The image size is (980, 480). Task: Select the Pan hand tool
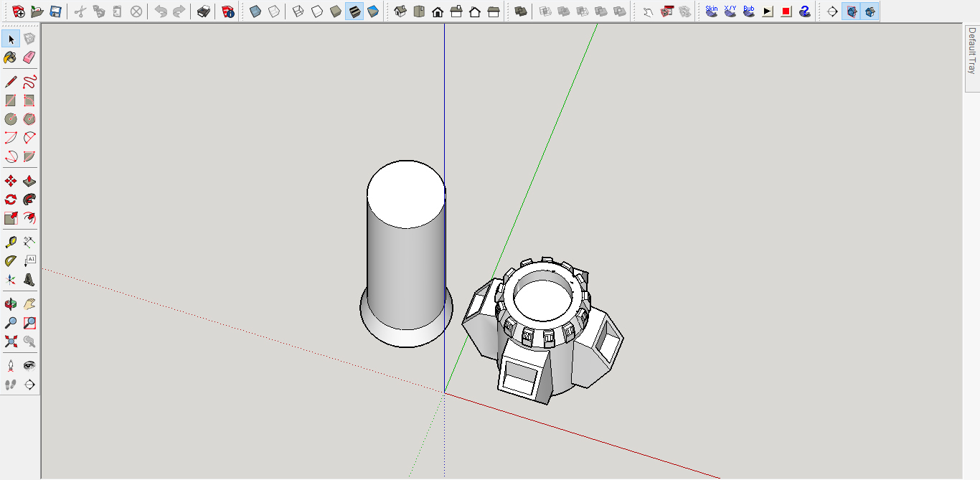(x=29, y=304)
